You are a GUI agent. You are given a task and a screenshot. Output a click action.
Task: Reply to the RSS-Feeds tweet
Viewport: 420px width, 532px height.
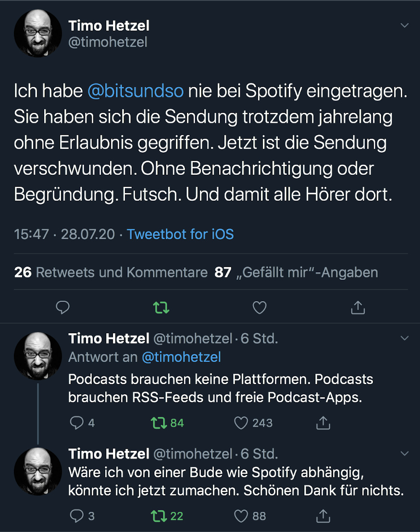point(77,423)
